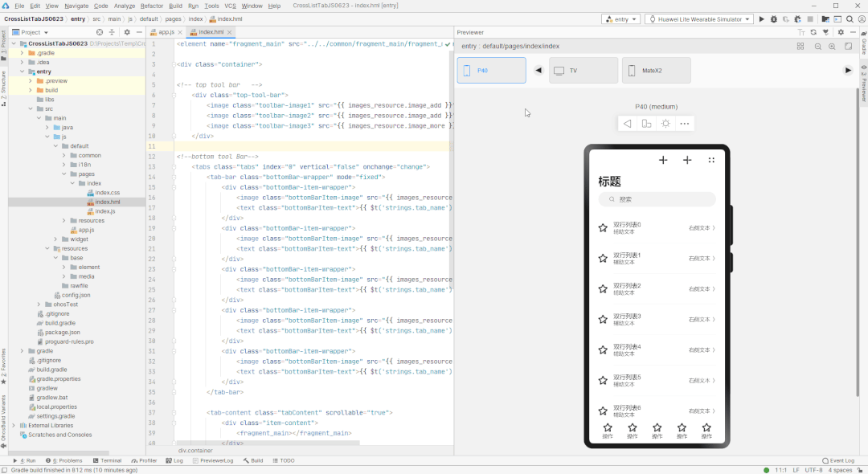868x474 pixels.
Task: Select the TV device in the Previewer
Action: click(x=583, y=70)
